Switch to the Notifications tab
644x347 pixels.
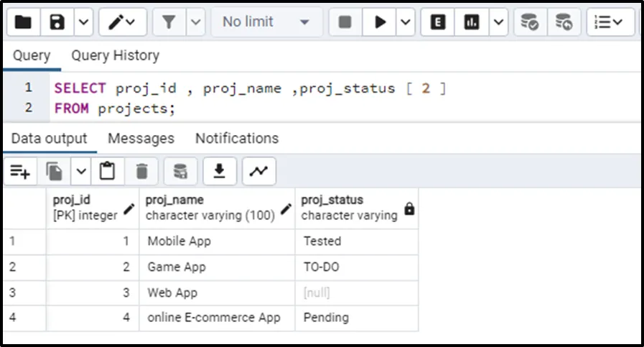(237, 138)
